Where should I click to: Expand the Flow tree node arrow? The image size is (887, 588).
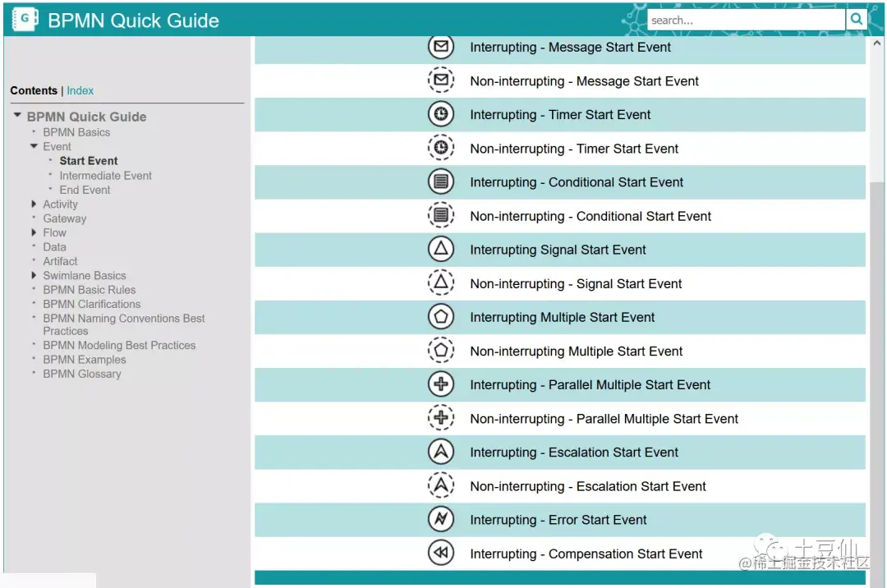click(34, 232)
